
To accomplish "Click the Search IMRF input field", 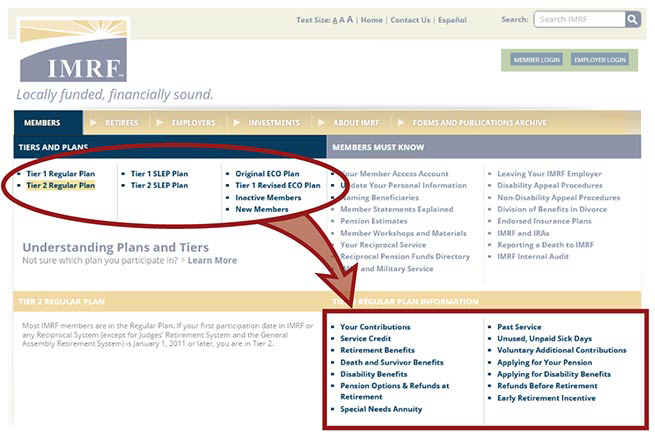I will click(x=579, y=19).
